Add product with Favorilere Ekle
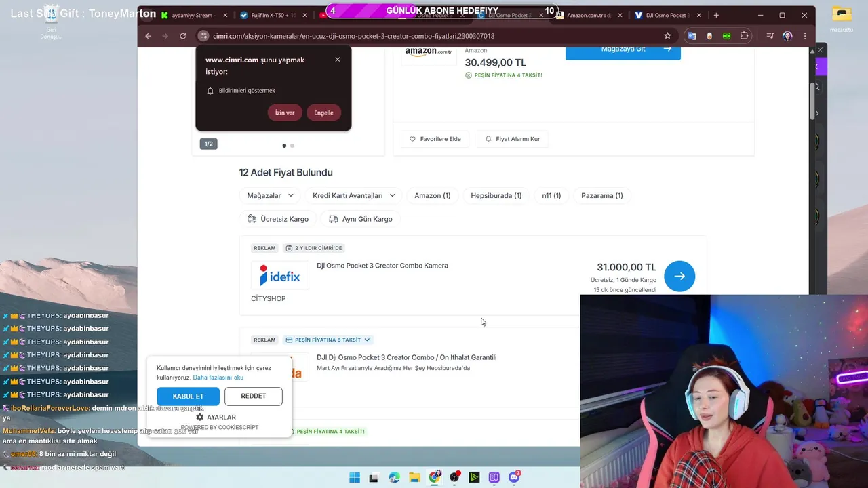 435,139
